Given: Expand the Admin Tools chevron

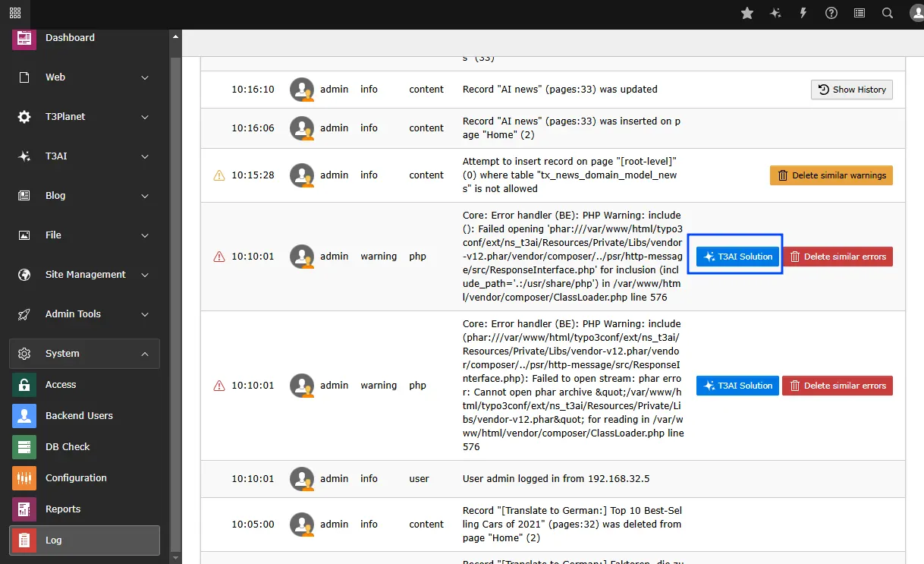Looking at the screenshot, I should coord(145,314).
